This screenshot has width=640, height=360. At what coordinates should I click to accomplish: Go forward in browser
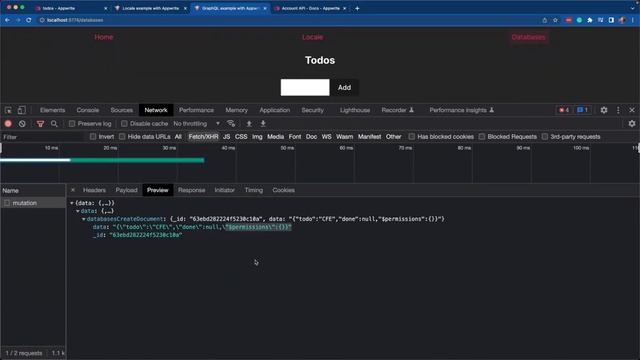tap(18, 20)
